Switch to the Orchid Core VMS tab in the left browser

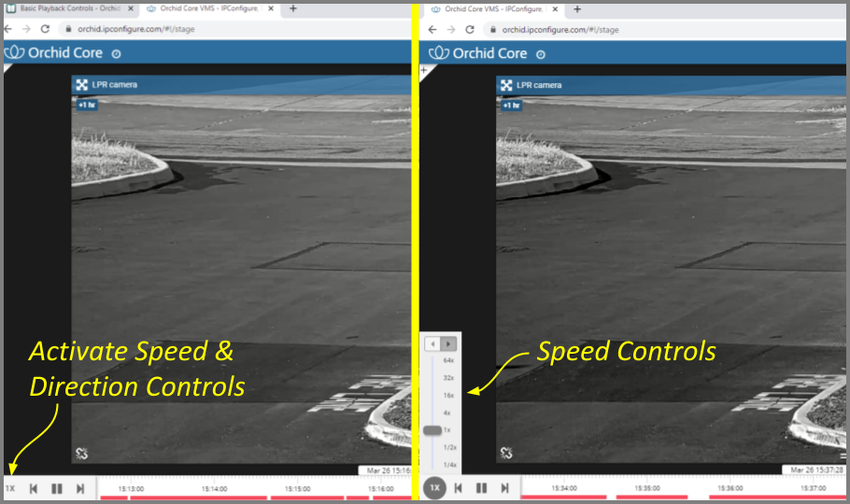click(x=208, y=8)
